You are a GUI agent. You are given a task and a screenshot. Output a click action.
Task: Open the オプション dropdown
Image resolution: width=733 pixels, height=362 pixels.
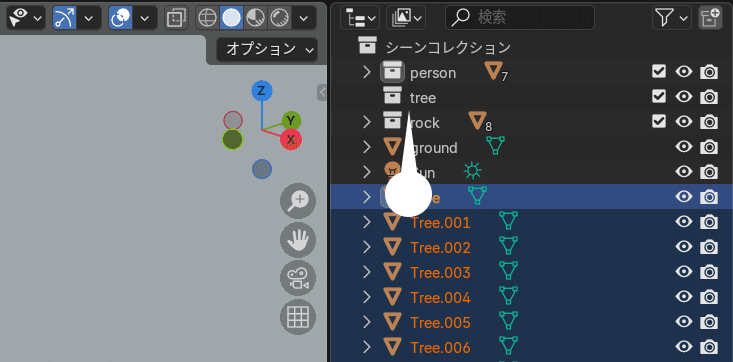tap(266, 49)
